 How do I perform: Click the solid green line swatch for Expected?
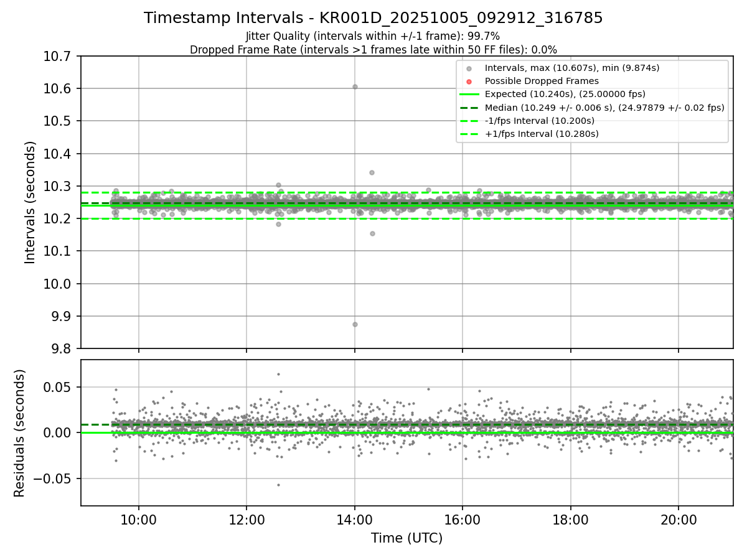pyautogui.click(x=469, y=94)
